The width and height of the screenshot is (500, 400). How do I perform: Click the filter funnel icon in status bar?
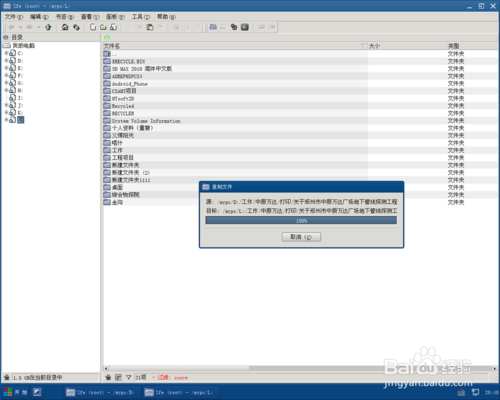click(x=128, y=377)
